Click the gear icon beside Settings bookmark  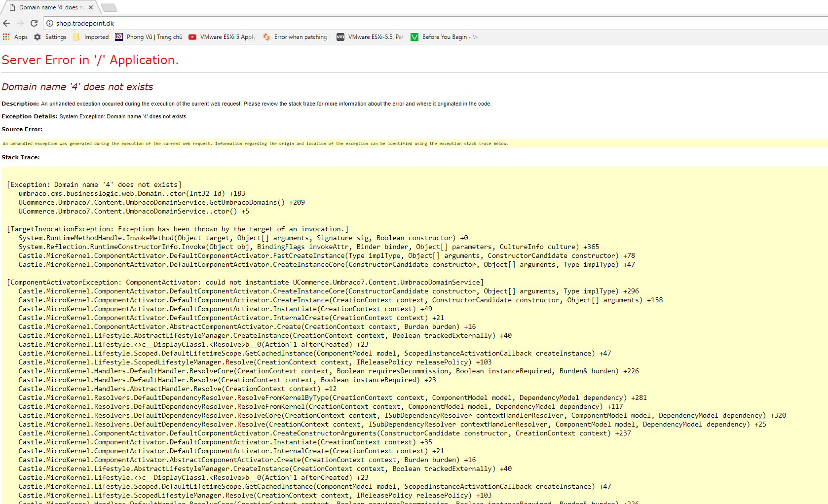[x=38, y=36]
